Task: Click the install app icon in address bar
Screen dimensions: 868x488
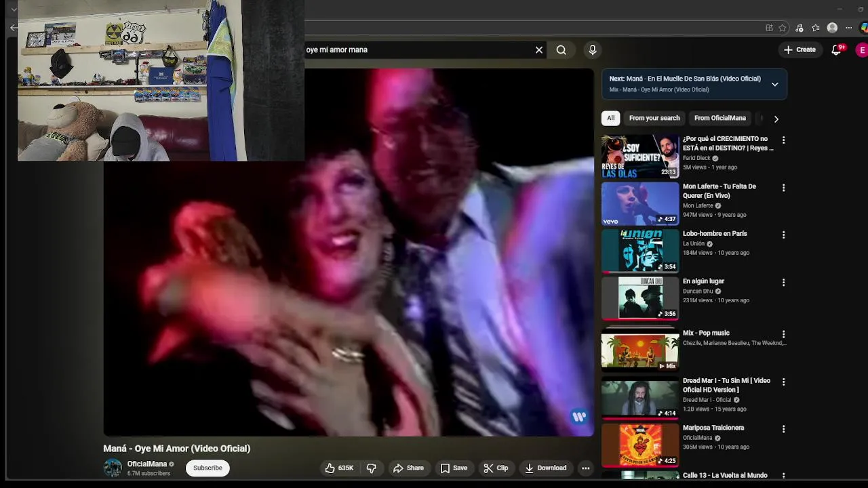Action: [769, 28]
